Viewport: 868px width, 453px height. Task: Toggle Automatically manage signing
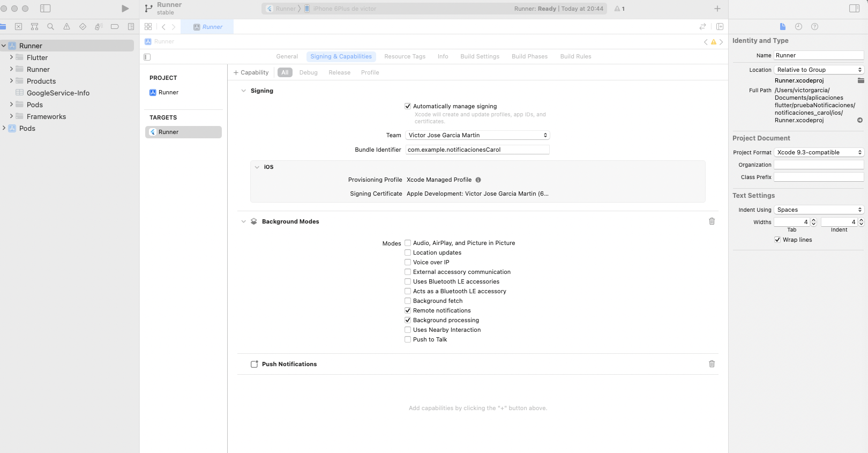pyautogui.click(x=408, y=106)
